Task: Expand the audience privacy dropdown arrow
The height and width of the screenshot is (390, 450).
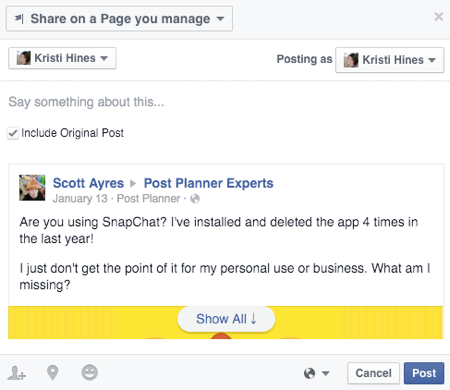Action: (326, 373)
